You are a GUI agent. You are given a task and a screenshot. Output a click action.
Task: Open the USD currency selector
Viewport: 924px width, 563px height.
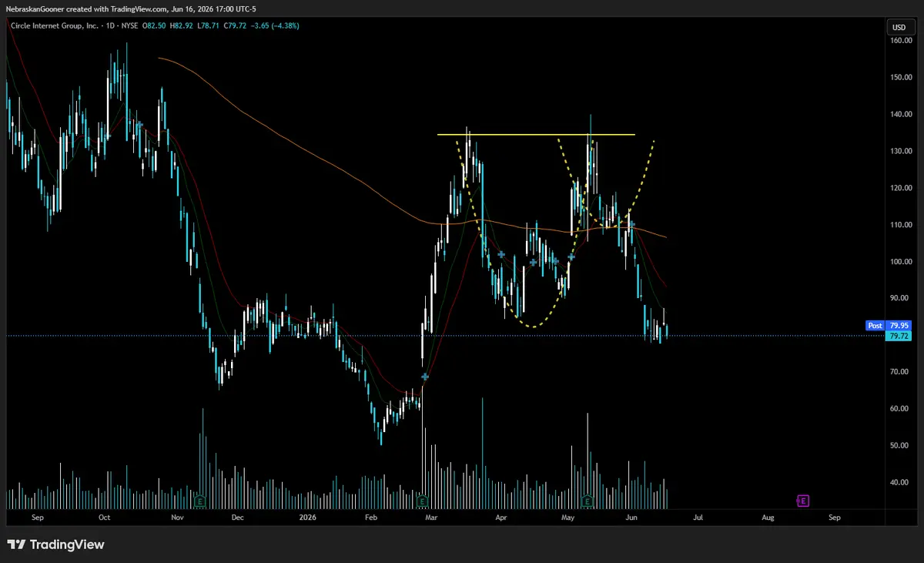(x=899, y=28)
